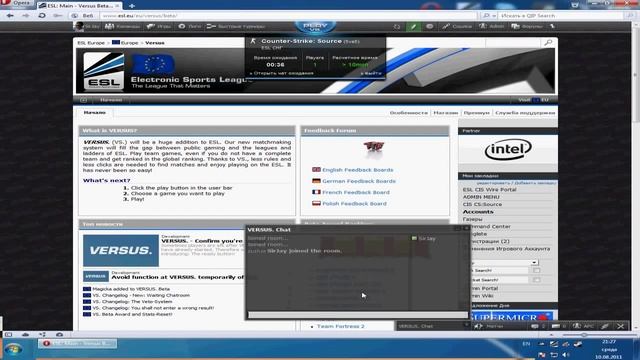Click the VERSUS thumbnail in top news
Screen dimensions: 640x360
pos(121,250)
